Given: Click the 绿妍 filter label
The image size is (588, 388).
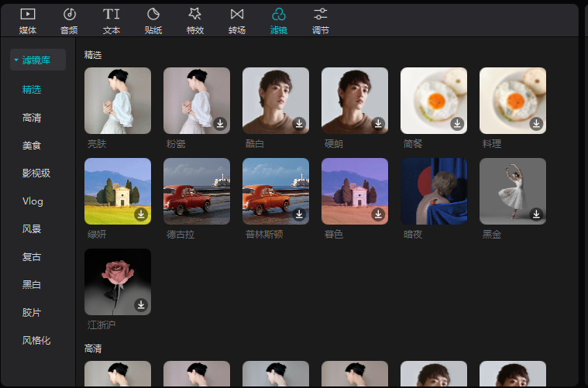Looking at the screenshot, I should coord(97,235).
